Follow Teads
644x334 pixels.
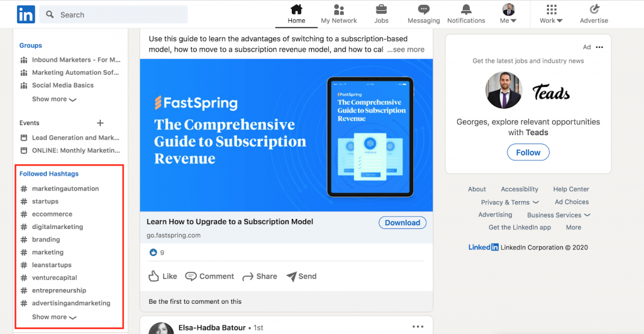point(528,152)
